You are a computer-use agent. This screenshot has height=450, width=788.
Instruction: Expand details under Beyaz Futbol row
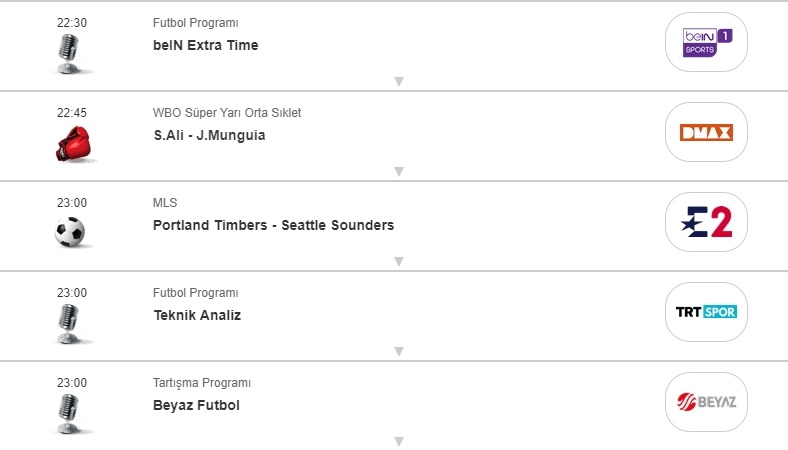tap(398, 441)
